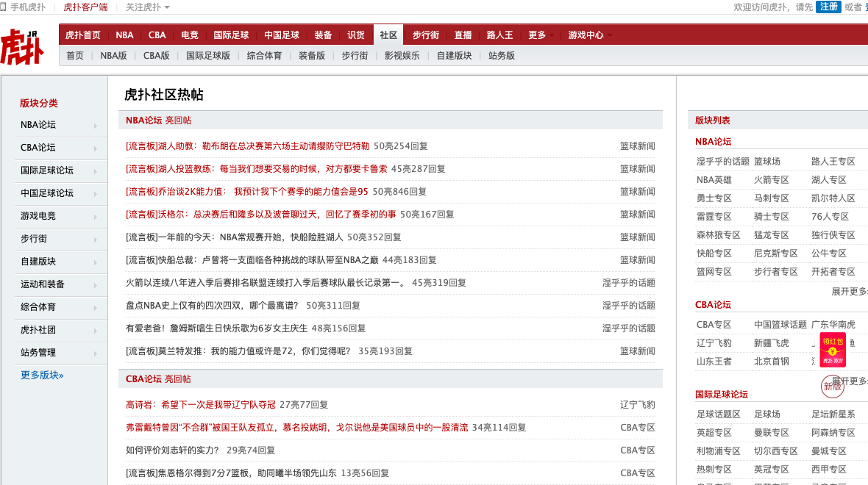The height and width of the screenshot is (485, 868).
Task: Open the 高诗岩 辽宁队夺冠 post
Action: click(200, 405)
